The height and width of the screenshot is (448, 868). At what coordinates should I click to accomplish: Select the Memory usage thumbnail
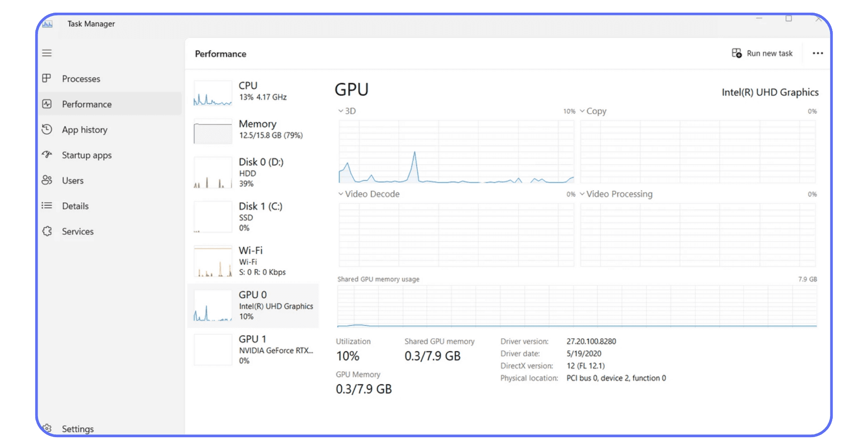tap(212, 131)
